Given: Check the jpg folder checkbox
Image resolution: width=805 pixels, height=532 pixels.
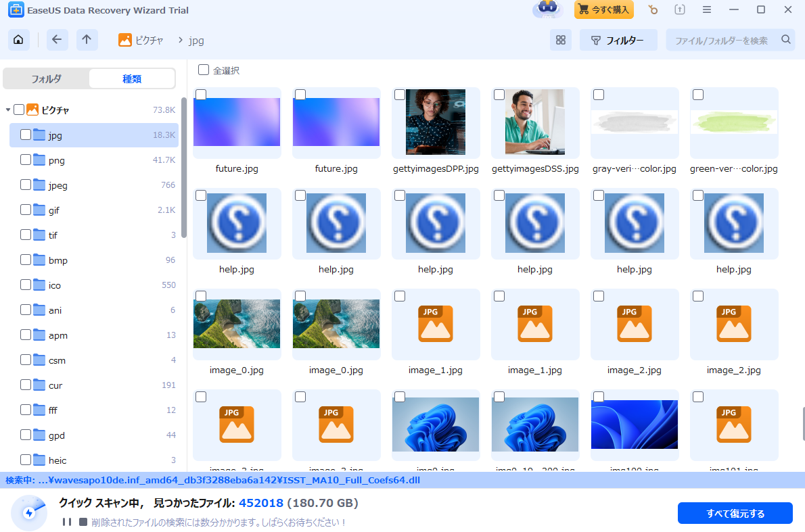Looking at the screenshot, I should [x=26, y=135].
